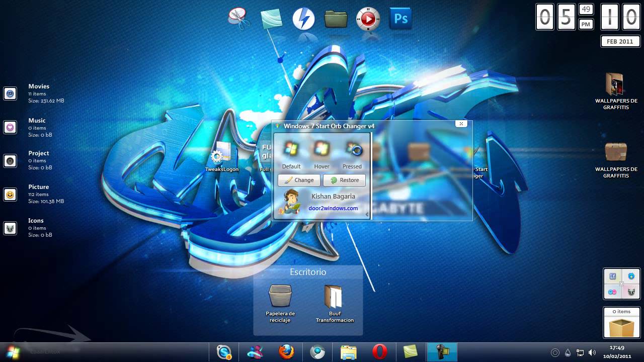Click the PM indicator on flip clock

pyautogui.click(x=586, y=24)
